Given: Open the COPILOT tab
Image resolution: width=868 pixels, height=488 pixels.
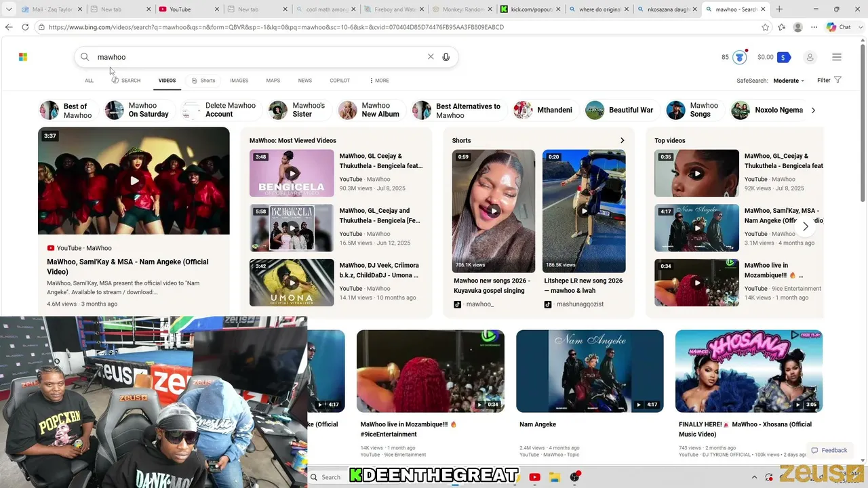Looking at the screenshot, I should point(340,81).
